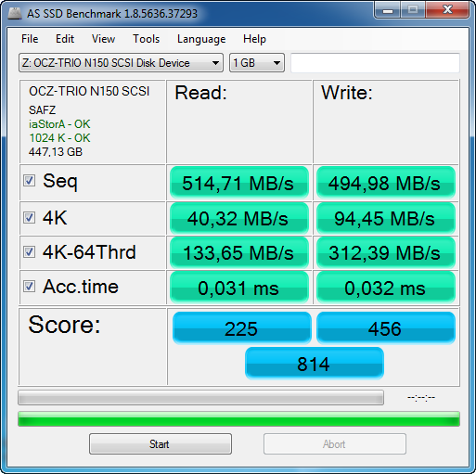Open the View menu
The image size is (476, 474).
pos(103,39)
